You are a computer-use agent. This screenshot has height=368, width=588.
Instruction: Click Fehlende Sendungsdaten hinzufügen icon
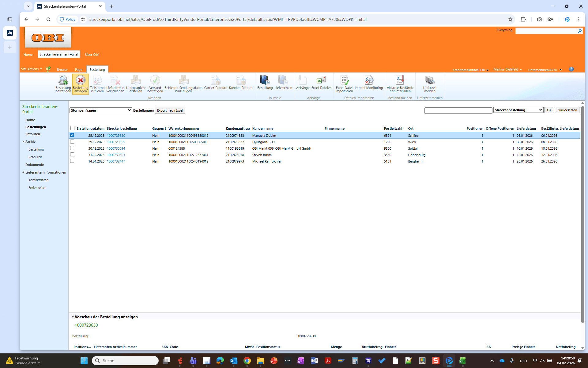coord(183,84)
